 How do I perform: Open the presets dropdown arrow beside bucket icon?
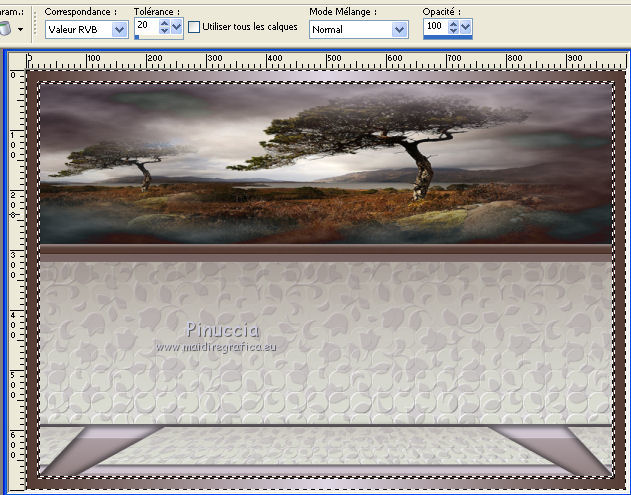click(x=21, y=29)
